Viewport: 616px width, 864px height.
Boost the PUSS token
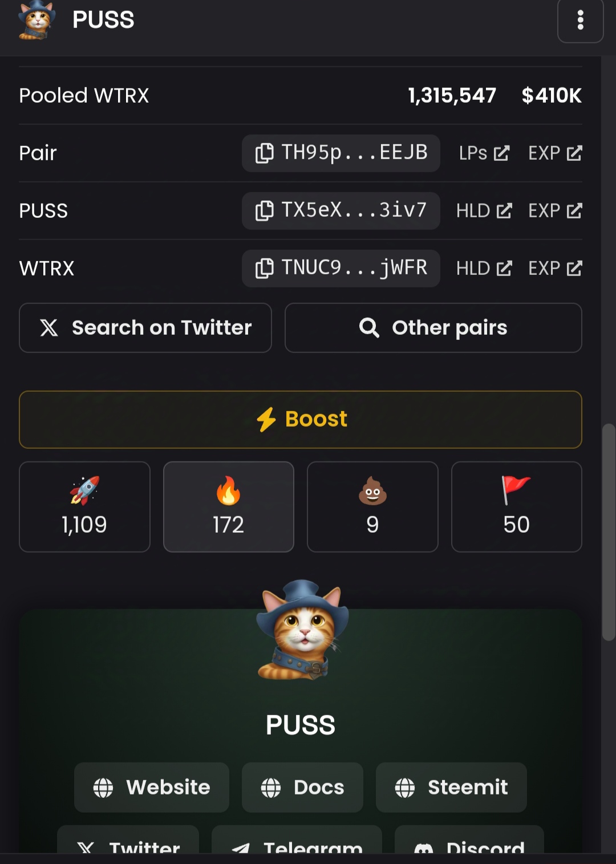click(301, 419)
